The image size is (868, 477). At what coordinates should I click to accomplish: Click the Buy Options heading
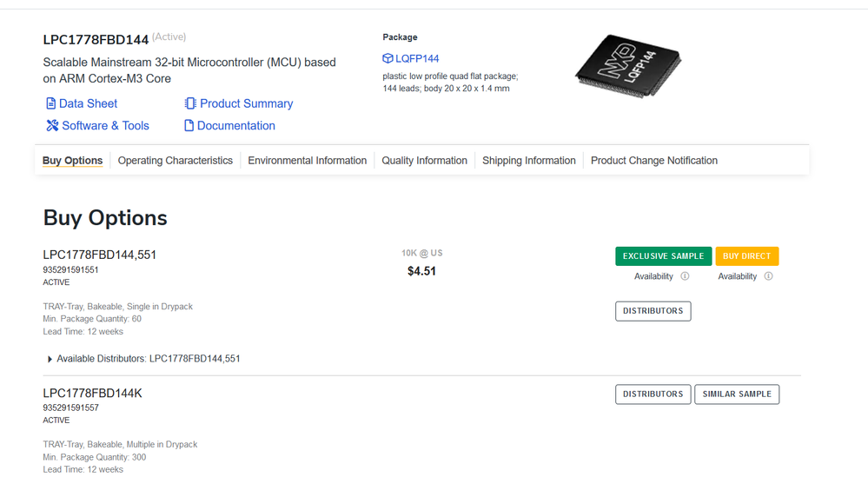[105, 218]
